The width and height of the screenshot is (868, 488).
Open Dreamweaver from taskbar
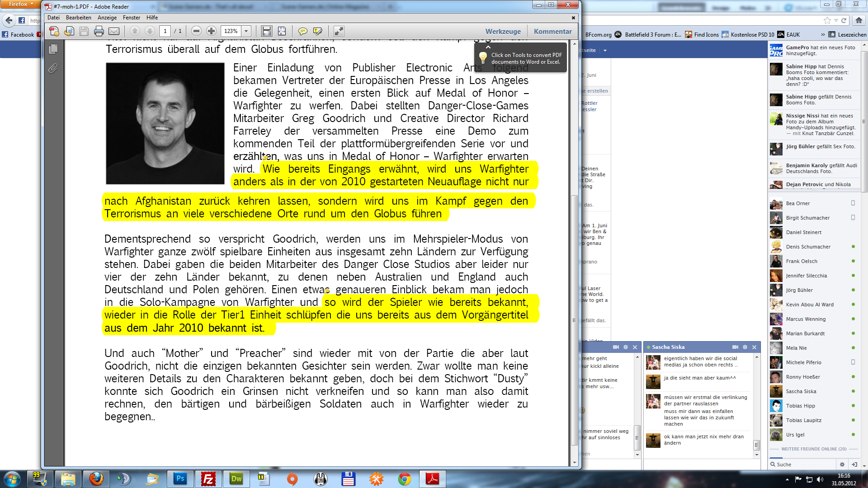coord(236,479)
